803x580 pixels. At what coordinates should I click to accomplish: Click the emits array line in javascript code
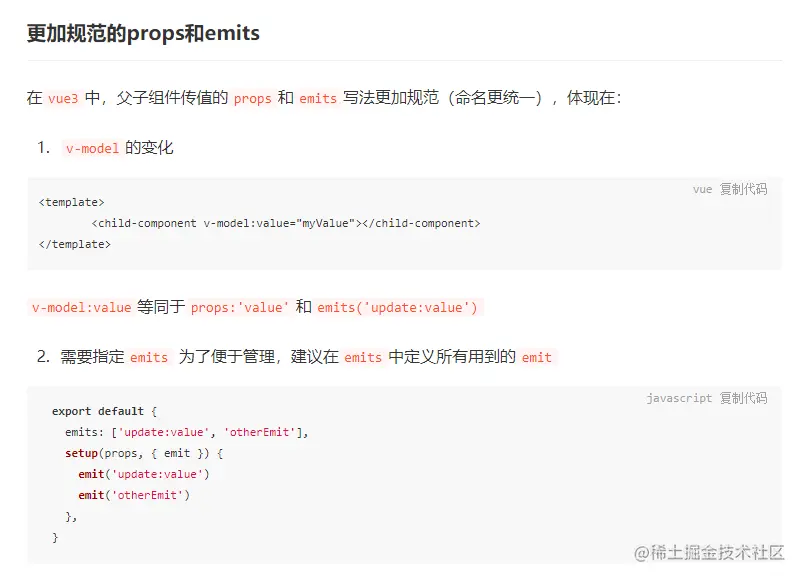pyautogui.click(x=187, y=432)
